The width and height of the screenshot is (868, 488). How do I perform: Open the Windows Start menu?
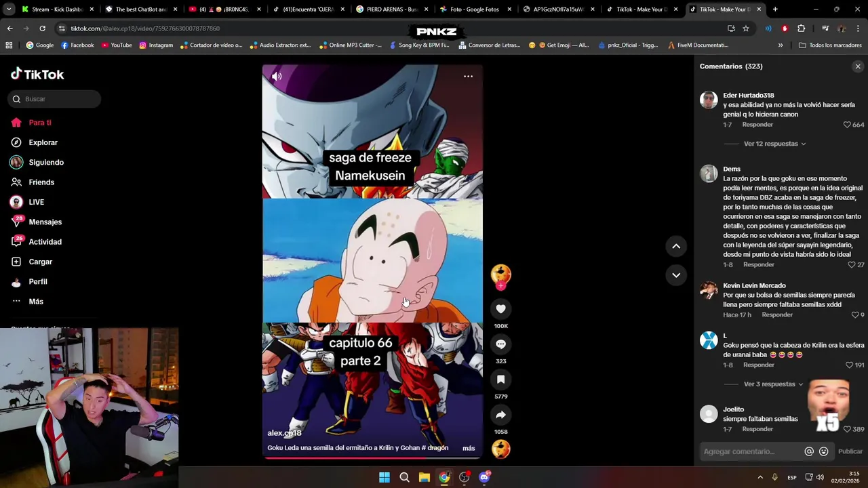point(384,477)
